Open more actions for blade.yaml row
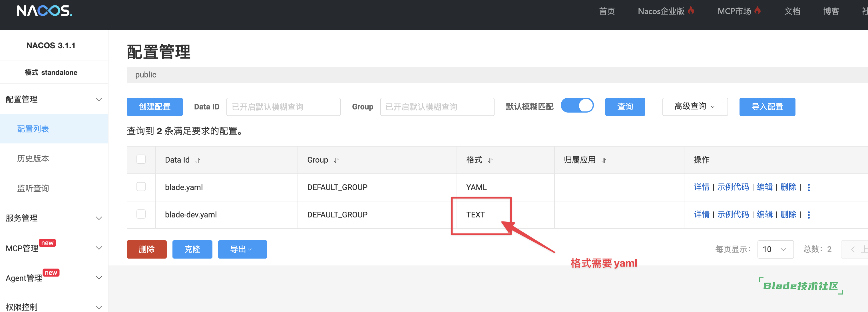Screen dimensions: 868x312 click(809, 187)
